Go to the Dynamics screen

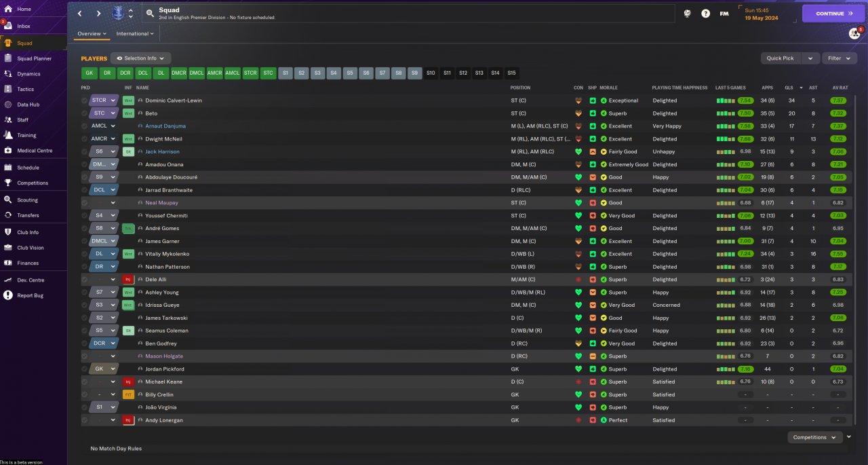[x=28, y=74]
